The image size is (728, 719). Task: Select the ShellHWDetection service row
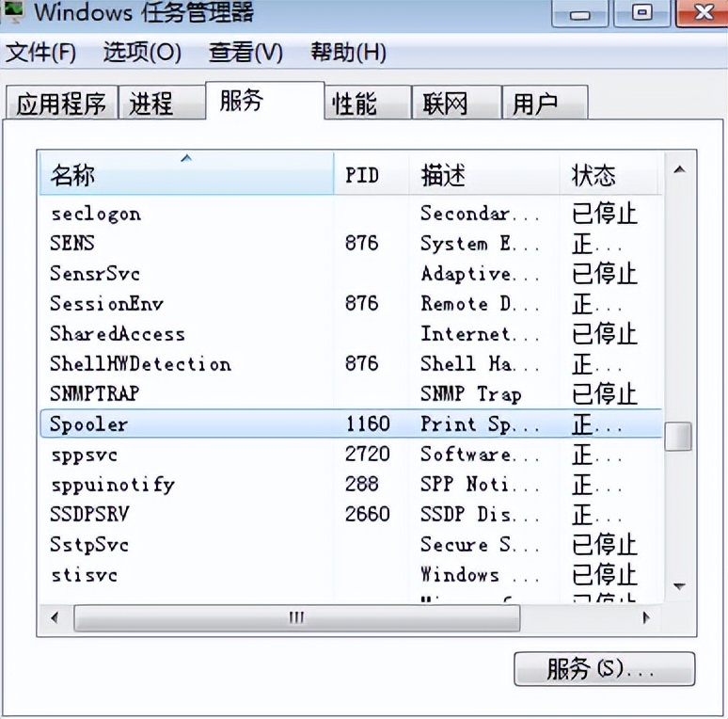coord(351,363)
